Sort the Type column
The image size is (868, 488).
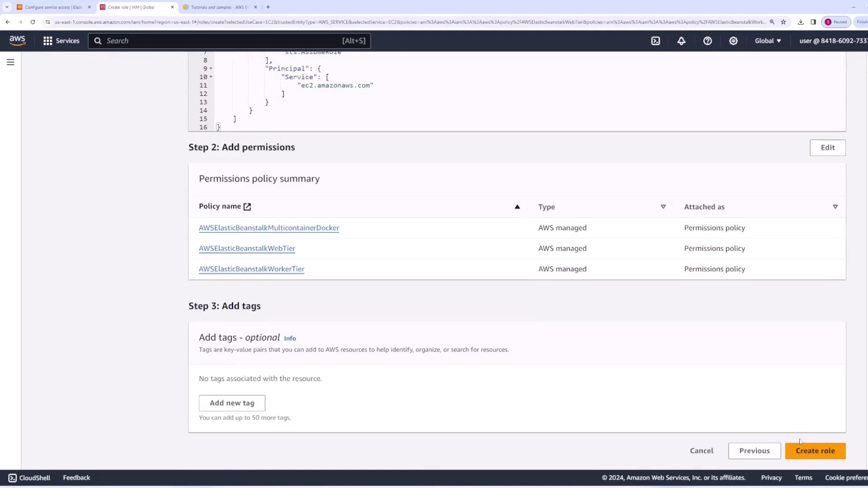(663, 206)
